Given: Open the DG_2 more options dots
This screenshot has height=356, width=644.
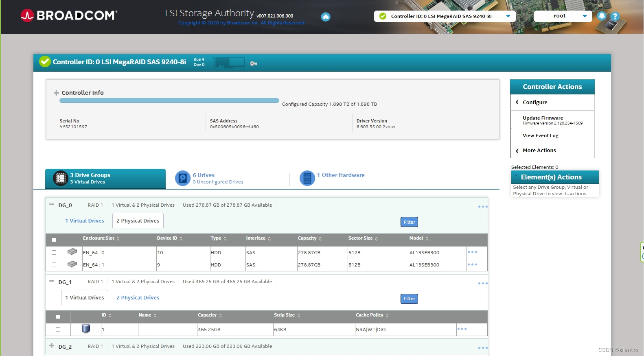Looking at the screenshot, I should click(x=483, y=348).
